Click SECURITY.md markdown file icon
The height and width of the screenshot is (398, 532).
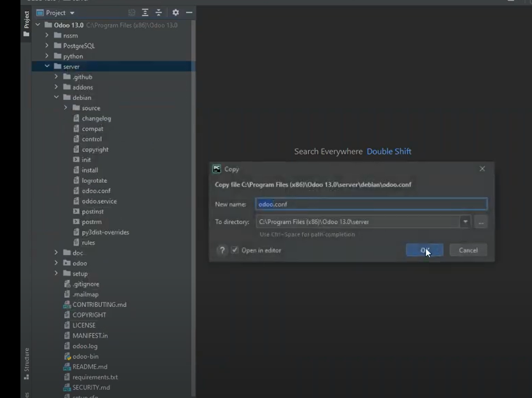(67, 387)
